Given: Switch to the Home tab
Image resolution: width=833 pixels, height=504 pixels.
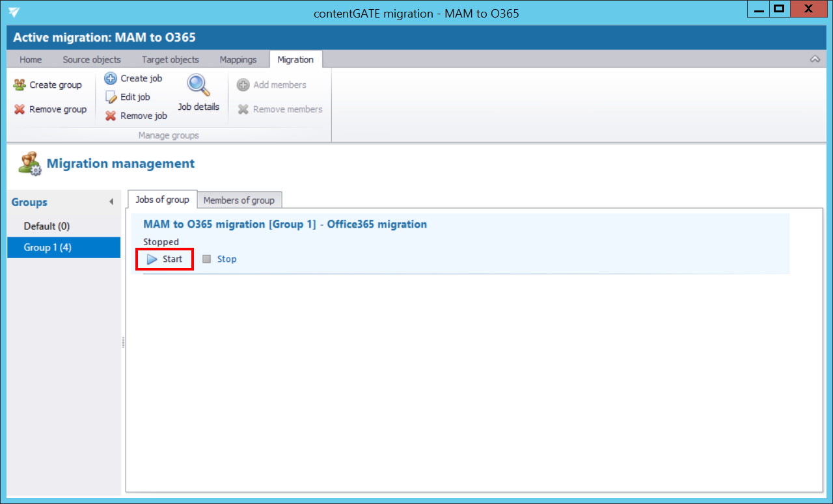Looking at the screenshot, I should (31, 60).
